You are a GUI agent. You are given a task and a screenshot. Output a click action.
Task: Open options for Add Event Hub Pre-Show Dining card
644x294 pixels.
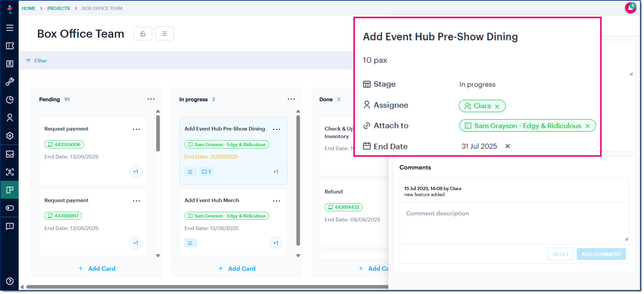point(276,130)
